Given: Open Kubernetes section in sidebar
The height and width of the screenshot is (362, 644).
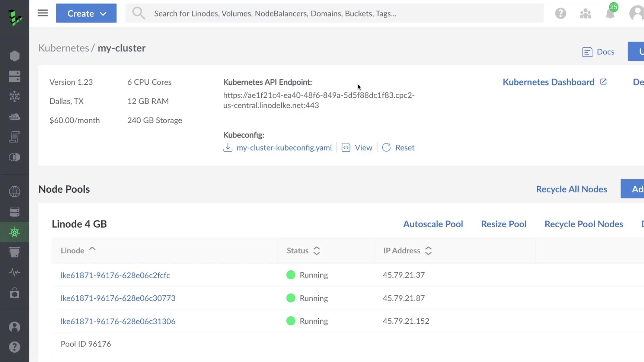Looking at the screenshot, I should [14, 232].
